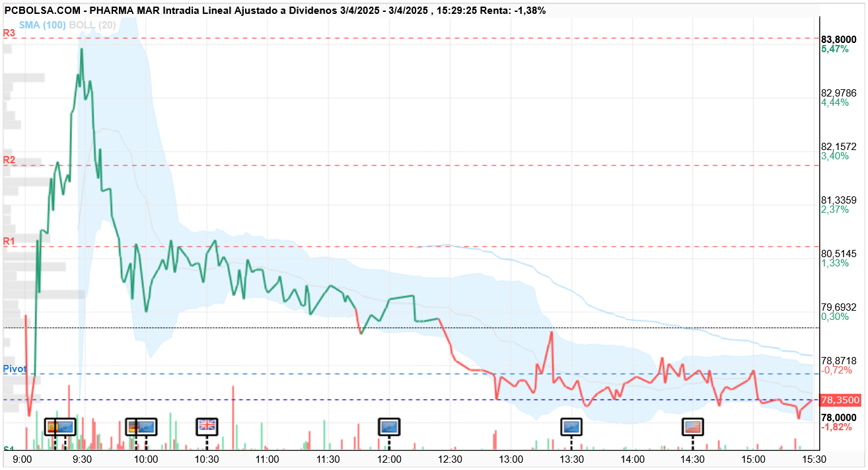Click the current price tag 78,3500
The image size is (868, 470).
(840, 400)
